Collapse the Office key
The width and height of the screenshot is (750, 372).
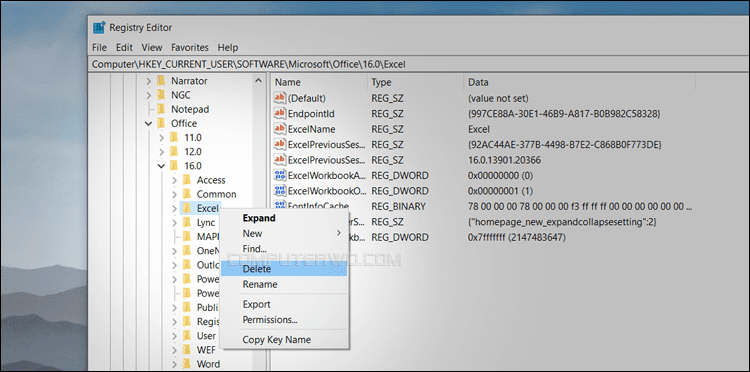(149, 124)
